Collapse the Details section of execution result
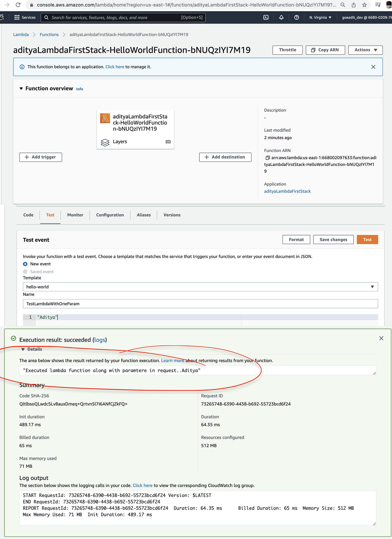 (23, 349)
